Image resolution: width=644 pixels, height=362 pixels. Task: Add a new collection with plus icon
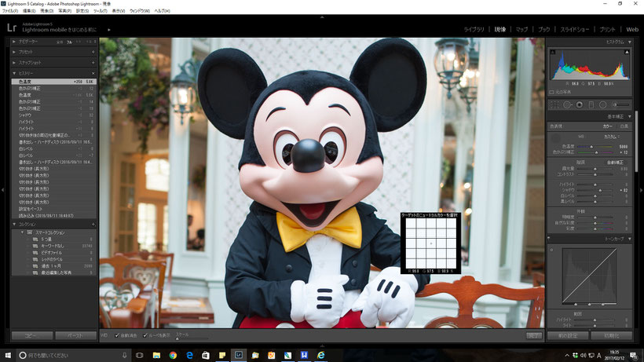pos(93,225)
